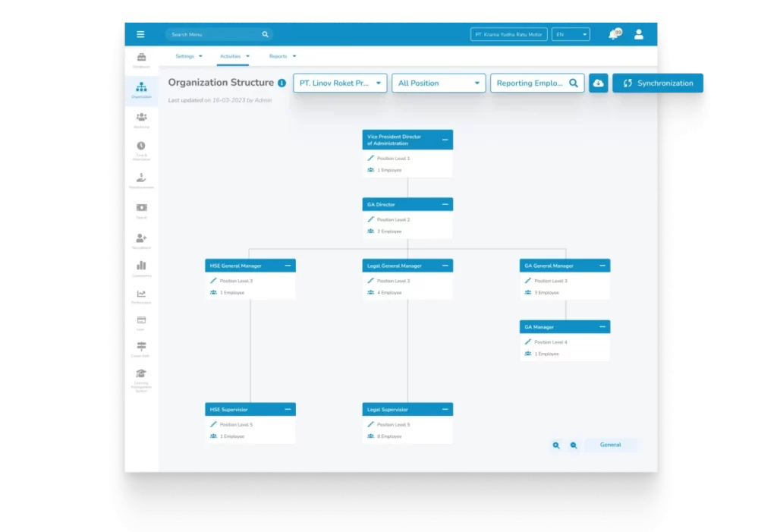The width and height of the screenshot is (777, 532).
Task: Open the All Position dropdown
Action: pyautogui.click(x=439, y=83)
